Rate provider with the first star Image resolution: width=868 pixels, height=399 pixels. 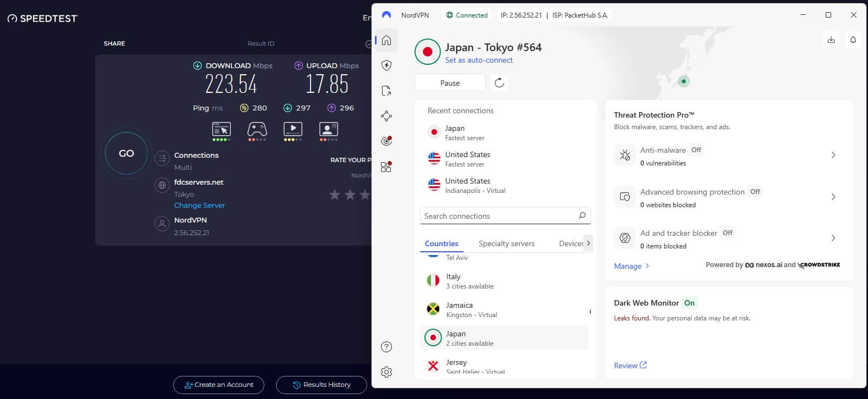click(x=334, y=195)
